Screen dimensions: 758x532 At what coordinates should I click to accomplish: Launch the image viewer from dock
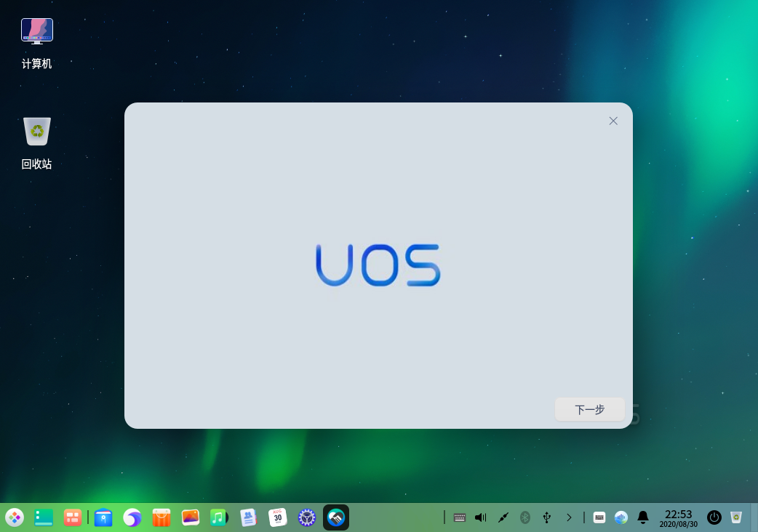pyautogui.click(x=191, y=517)
